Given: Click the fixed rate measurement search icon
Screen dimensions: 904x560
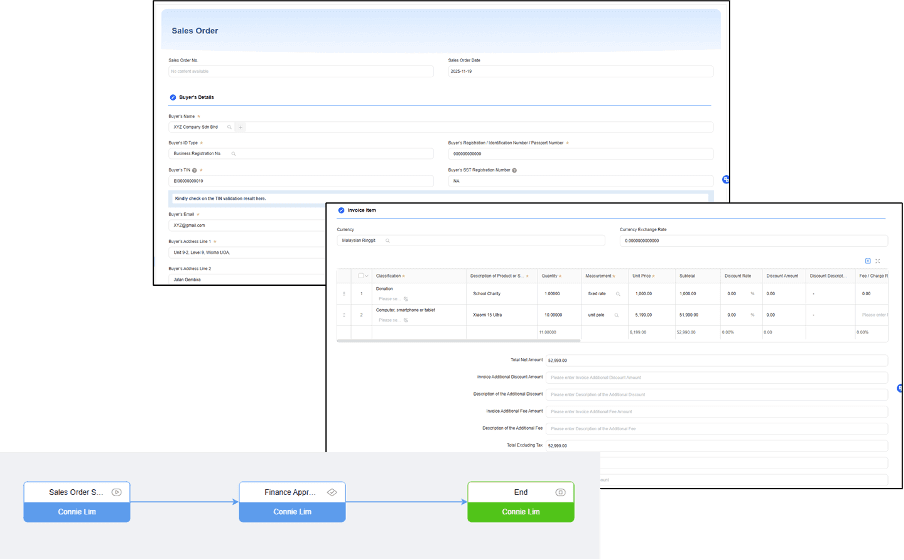Looking at the screenshot, I should 618,294.
